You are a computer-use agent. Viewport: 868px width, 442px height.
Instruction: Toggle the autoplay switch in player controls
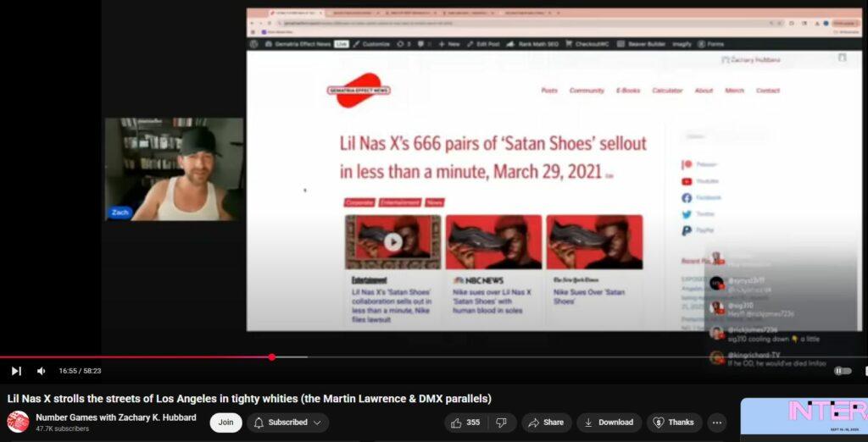(x=843, y=371)
